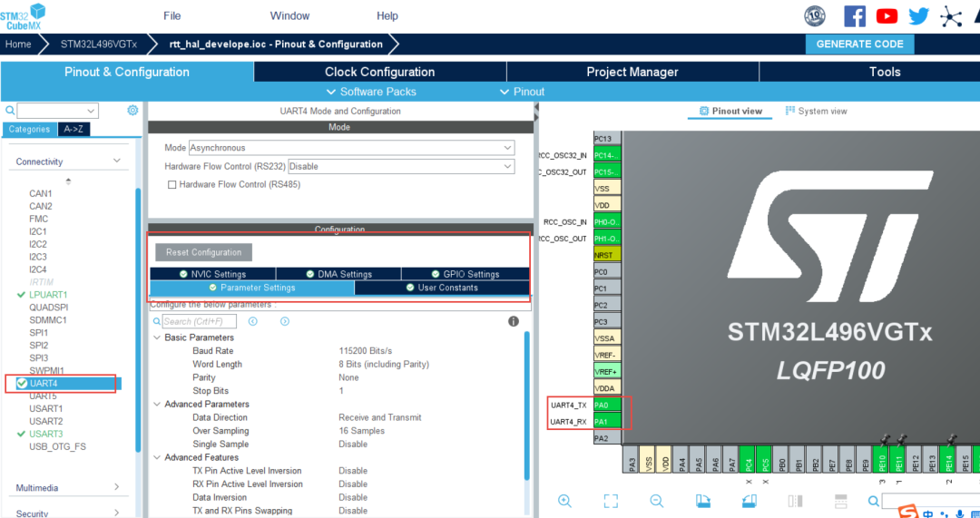The image size is (980, 518).
Task: Go to the Home breadcrumb
Action: [x=18, y=44]
